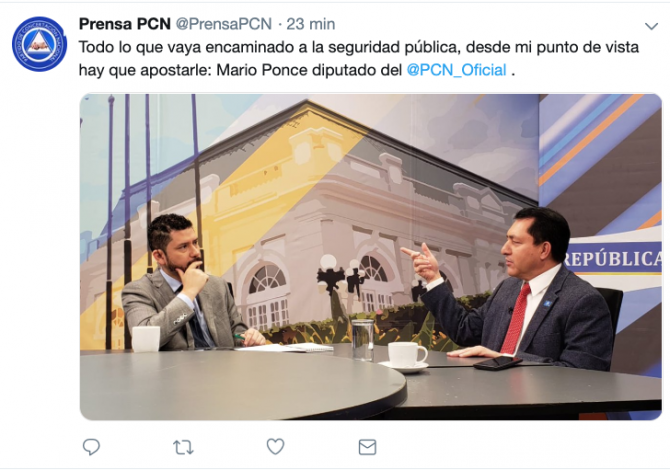Viewport: 670px width, 470px height.
Task: Retweet this Prensa PCN post
Action: pos(183,447)
